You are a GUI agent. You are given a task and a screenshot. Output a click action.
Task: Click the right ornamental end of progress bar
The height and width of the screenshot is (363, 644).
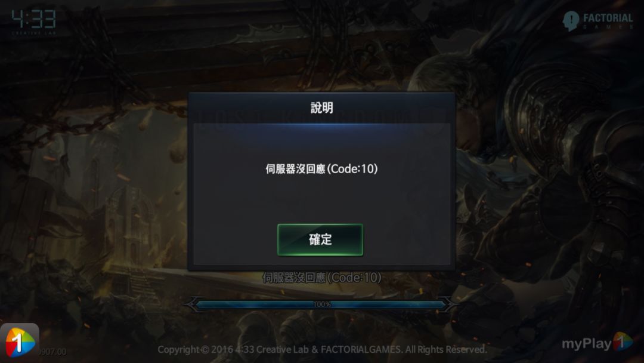pyautogui.click(x=448, y=304)
